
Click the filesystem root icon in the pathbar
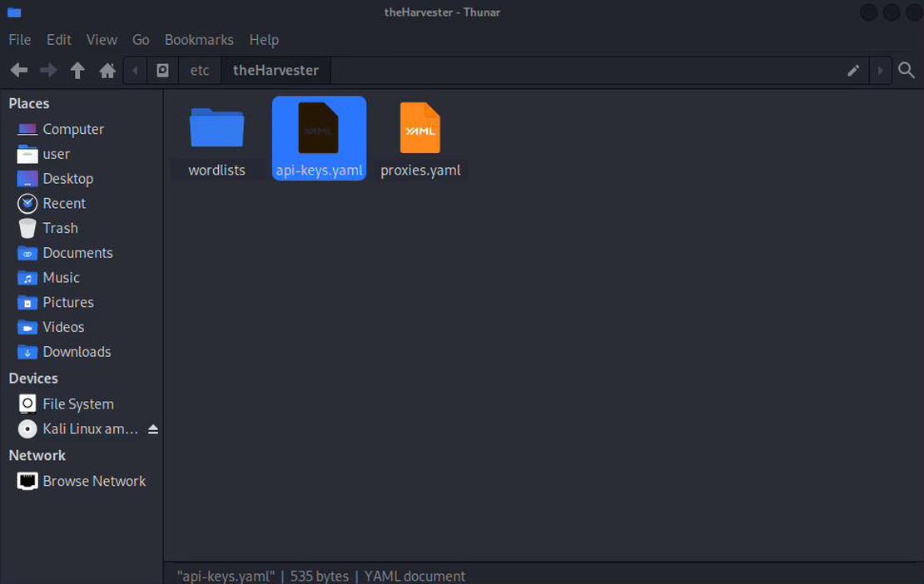162,70
